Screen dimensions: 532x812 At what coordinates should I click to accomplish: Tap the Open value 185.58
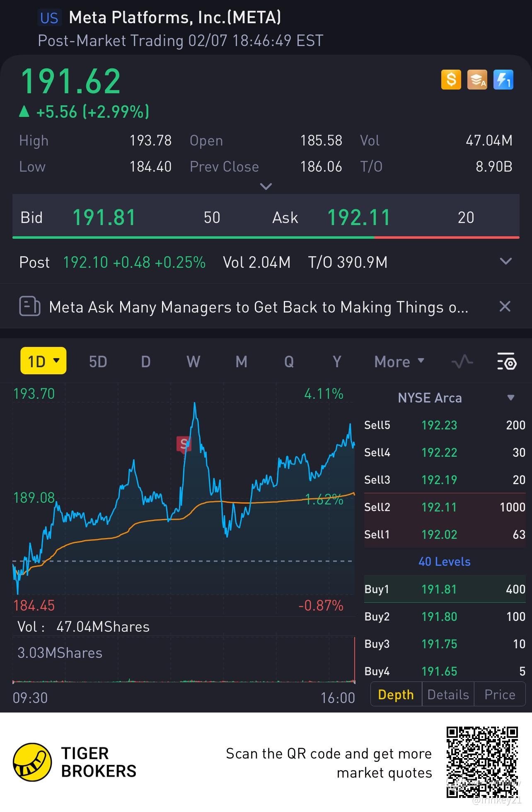(321, 141)
